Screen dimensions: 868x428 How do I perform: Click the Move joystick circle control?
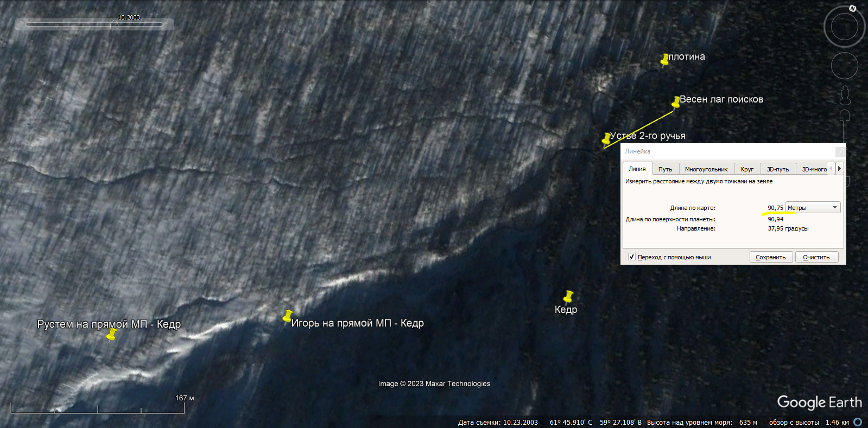[x=844, y=66]
